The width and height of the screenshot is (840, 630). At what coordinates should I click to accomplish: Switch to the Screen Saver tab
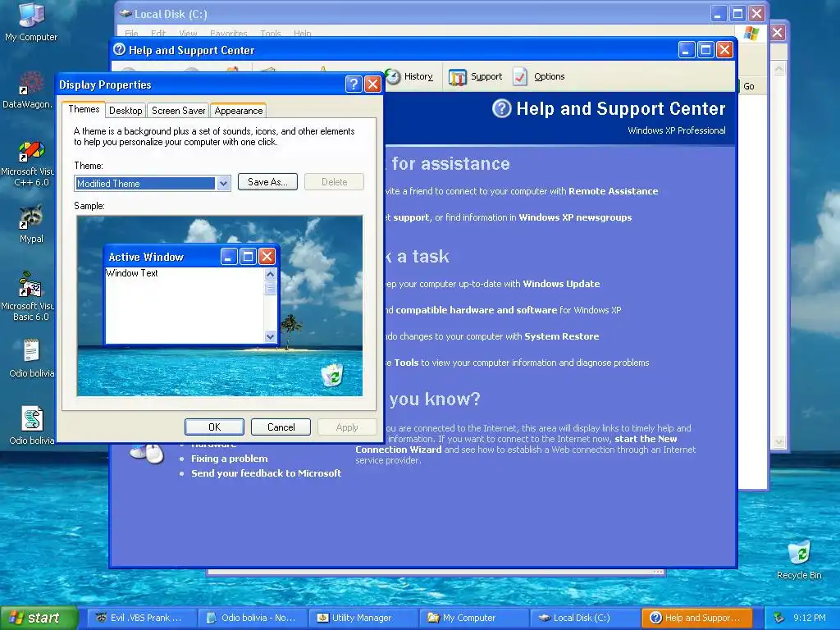178,111
